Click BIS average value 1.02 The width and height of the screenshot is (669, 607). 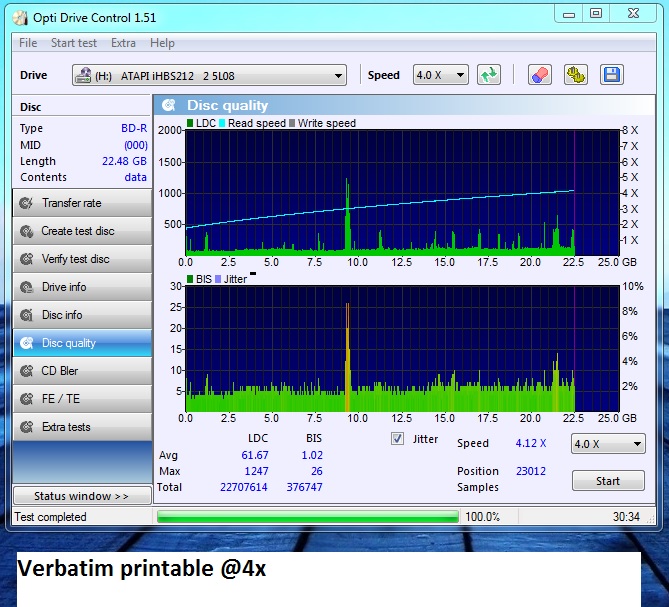(x=312, y=455)
